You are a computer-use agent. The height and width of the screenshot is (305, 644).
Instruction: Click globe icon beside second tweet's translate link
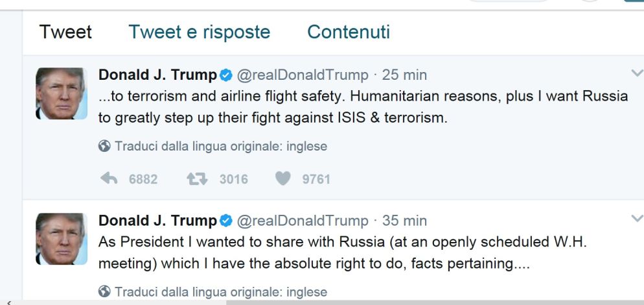tap(104, 292)
